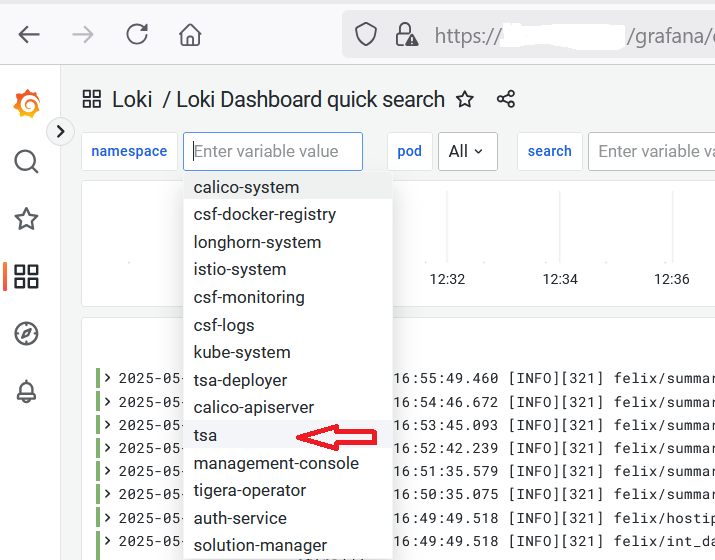Viewport: 715px width, 560px height.
Task: Open Alerting bell icon in sidebar
Action: pos(26,391)
